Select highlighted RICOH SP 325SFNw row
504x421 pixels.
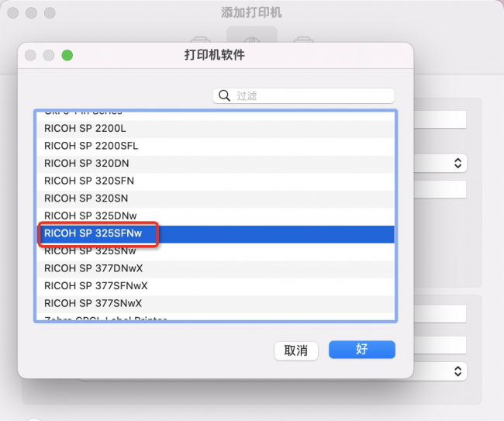pos(216,233)
